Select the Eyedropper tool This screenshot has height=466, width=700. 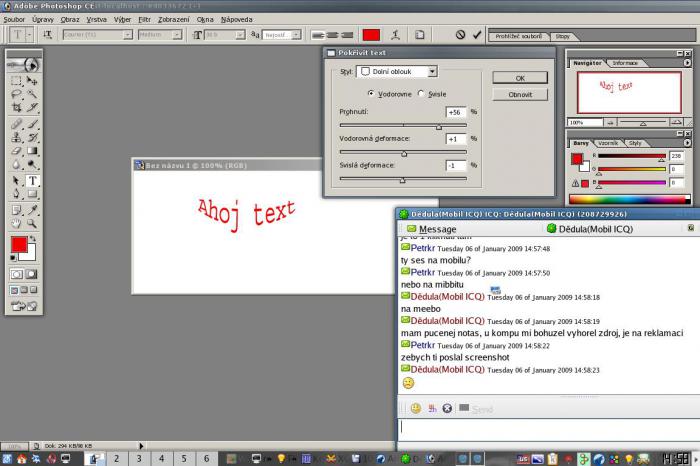click(x=32, y=210)
